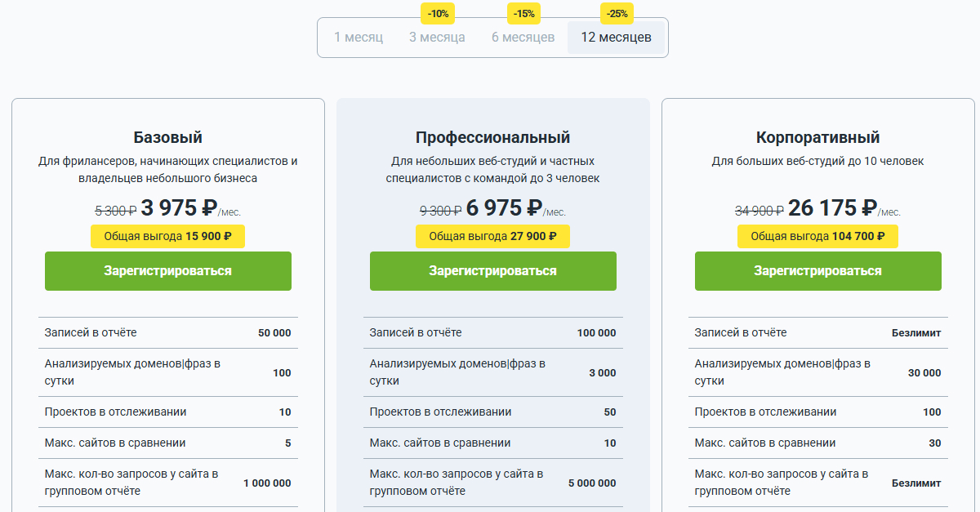Select the "12 месяцев" billing tab
Screen dimensions: 980x512
pos(616,38)
